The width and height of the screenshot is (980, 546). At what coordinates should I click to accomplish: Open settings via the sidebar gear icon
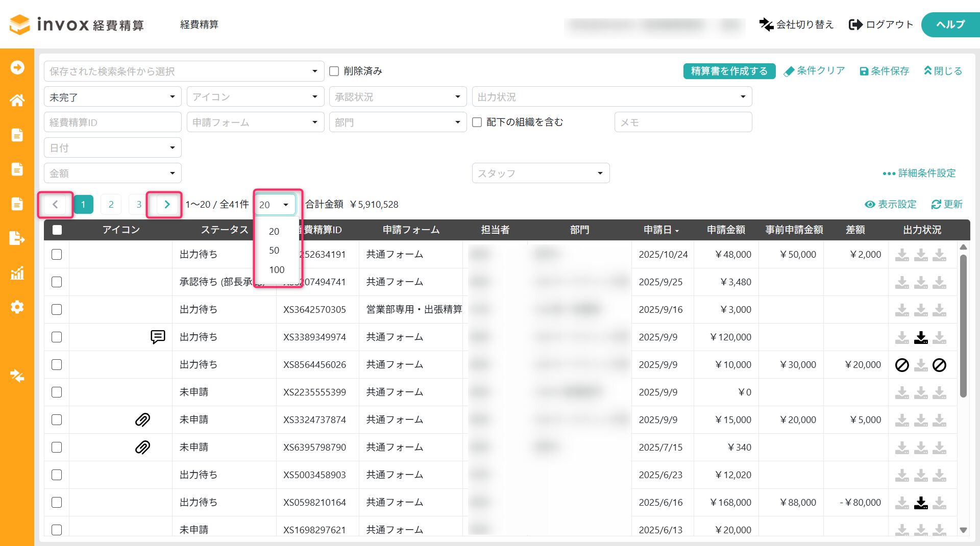tap(17, 307)
